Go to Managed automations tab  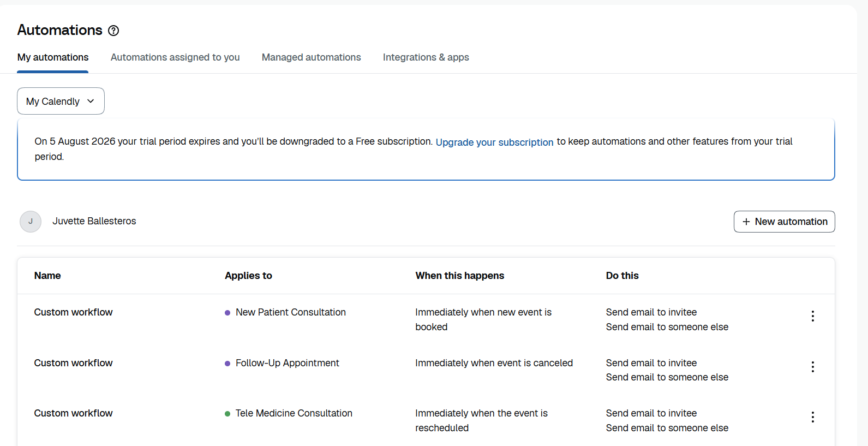[311, 57]
